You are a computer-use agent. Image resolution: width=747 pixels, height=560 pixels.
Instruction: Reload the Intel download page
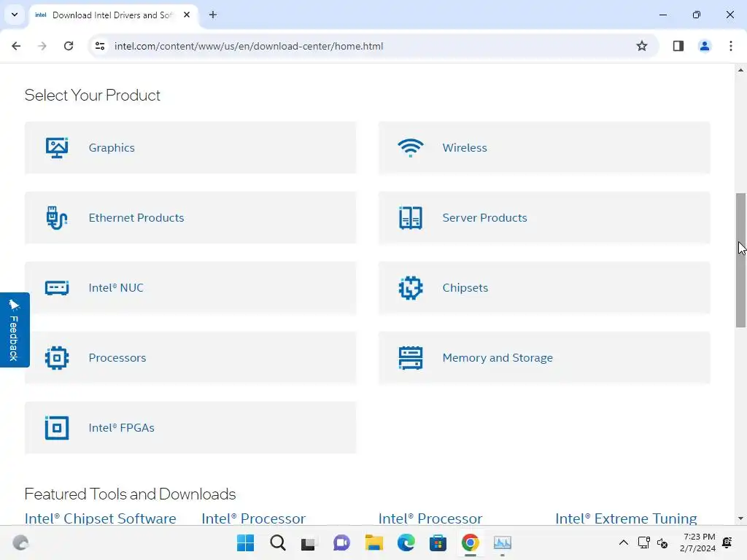click(x=69, y=46)
